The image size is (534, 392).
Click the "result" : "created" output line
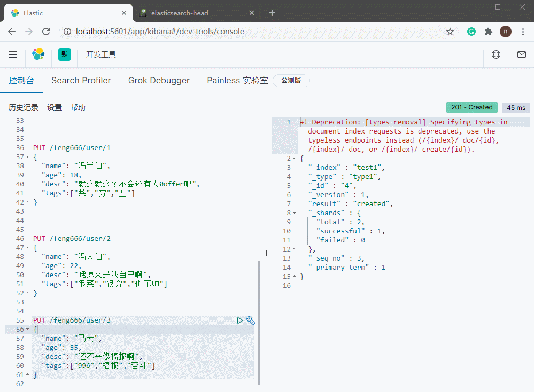click(x=351, y=204)
